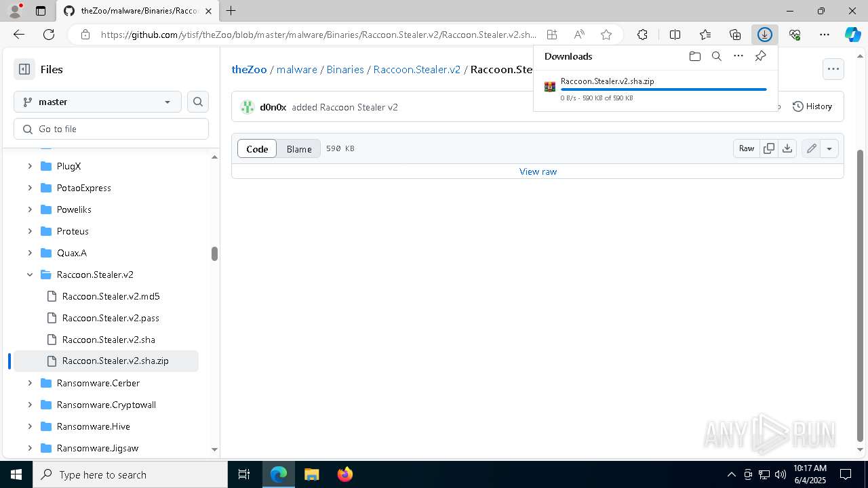Viewport: 868px width, 488px height.
Task: Toggle Split screen icon
Action: coord(675,35)
